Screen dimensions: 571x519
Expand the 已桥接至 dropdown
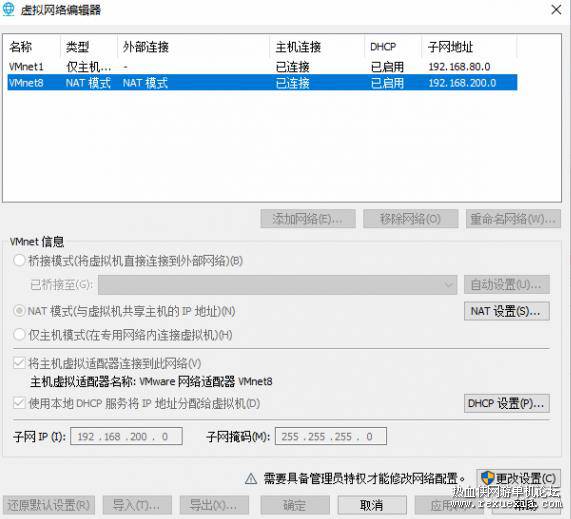coord(277,284)
